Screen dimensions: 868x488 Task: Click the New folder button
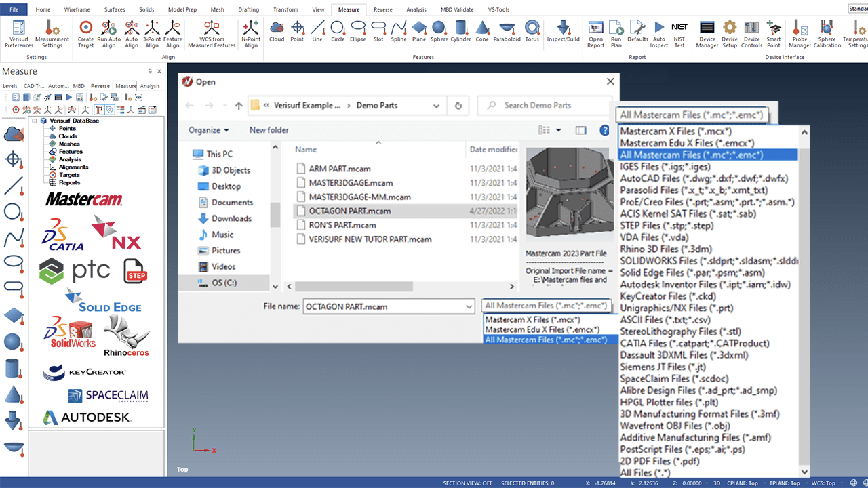click(x=269, y=130)
